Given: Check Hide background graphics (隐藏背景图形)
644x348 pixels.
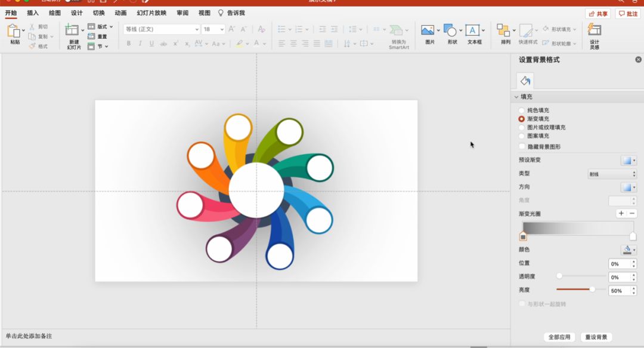Looking at the screenshot, I should (x=522, y=146).
